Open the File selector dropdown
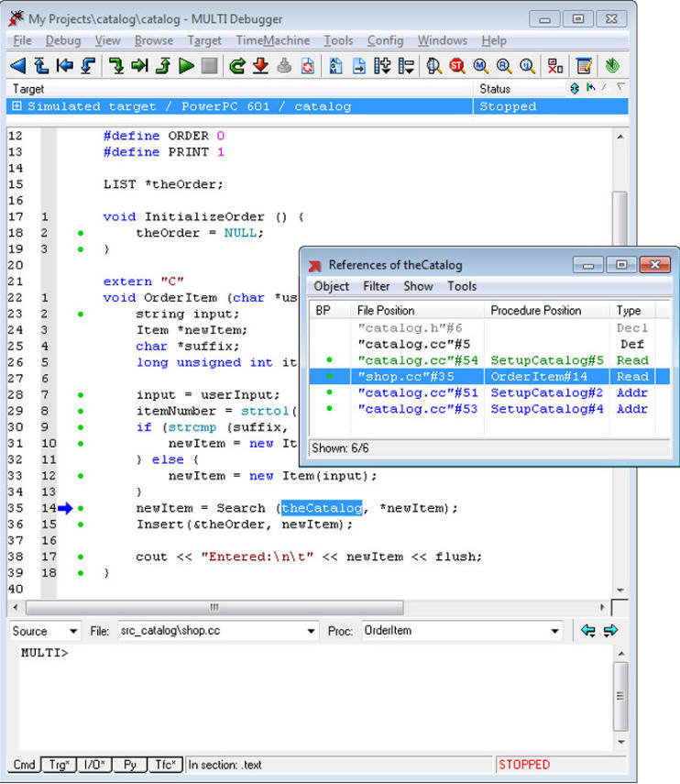Screen dimensions: 680x784 click(x=218, y=631)
